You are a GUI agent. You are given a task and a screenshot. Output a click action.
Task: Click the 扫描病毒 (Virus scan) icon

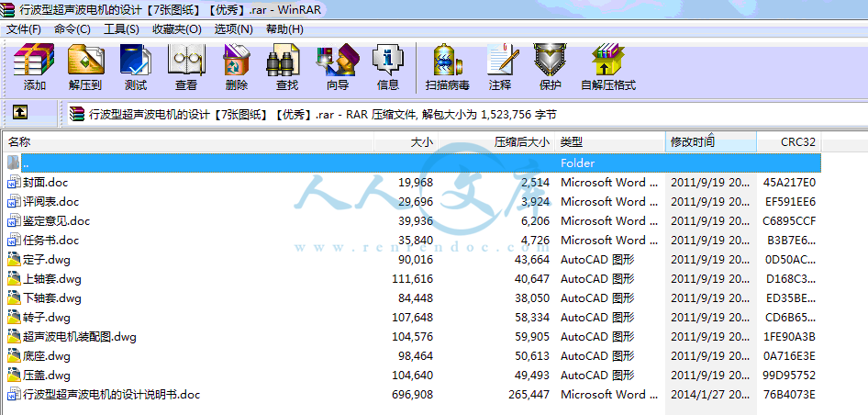[447, 60]
